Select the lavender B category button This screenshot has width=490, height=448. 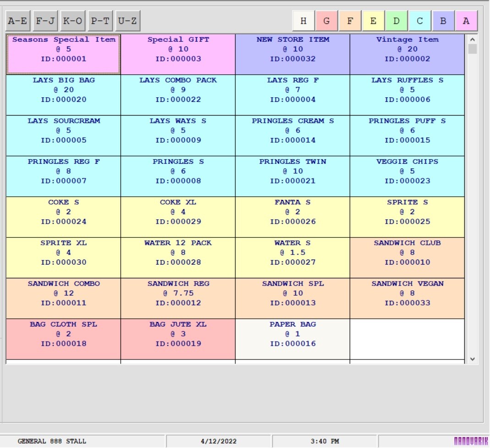point(443,21)
